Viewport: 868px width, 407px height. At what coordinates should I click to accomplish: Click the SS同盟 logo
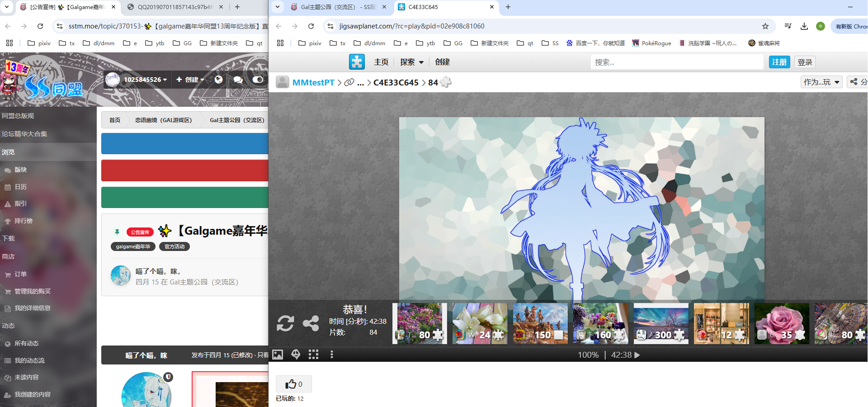43,81
